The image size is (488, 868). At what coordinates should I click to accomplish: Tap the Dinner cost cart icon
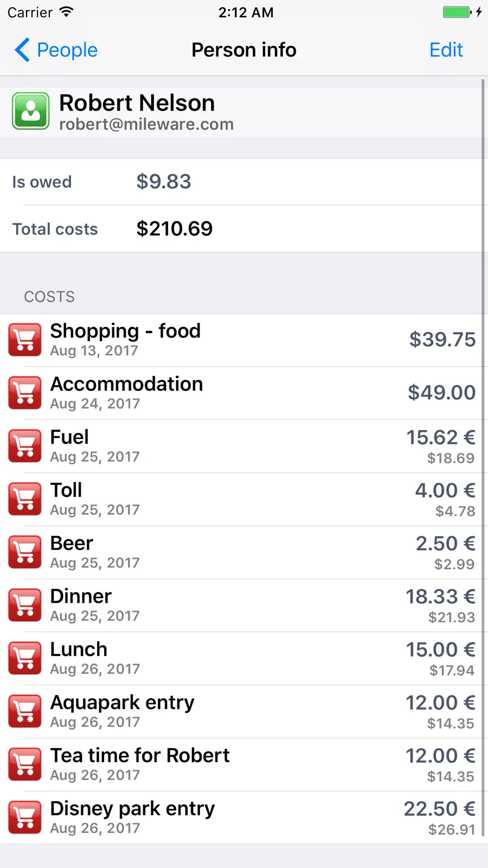(25, 605)
